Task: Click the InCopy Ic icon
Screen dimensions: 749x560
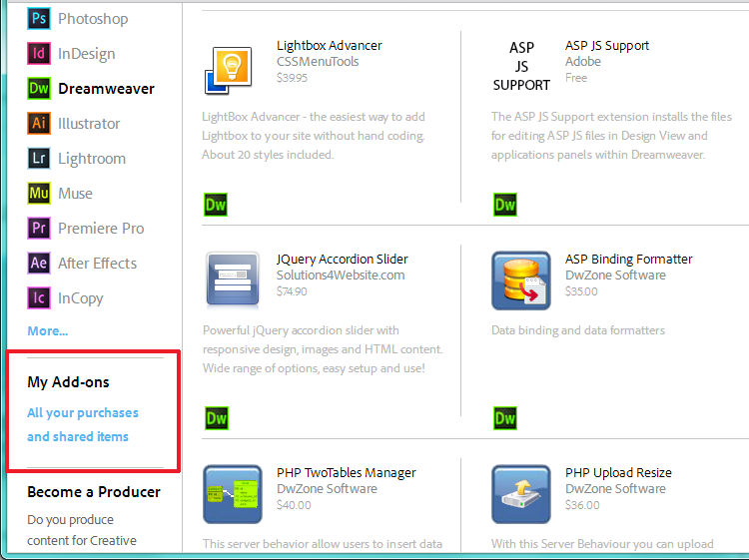Action: pyautogui.click(x=39, y=297)
